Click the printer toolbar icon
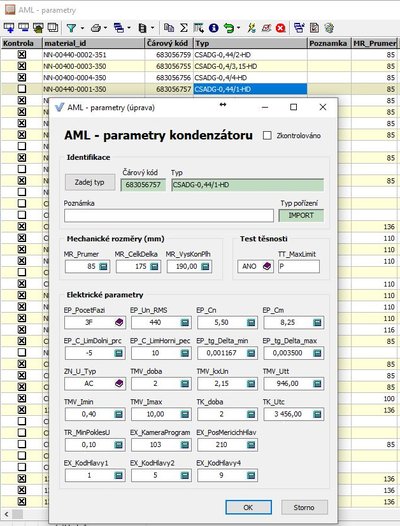 pyautogui.click(x=96, y=28)
